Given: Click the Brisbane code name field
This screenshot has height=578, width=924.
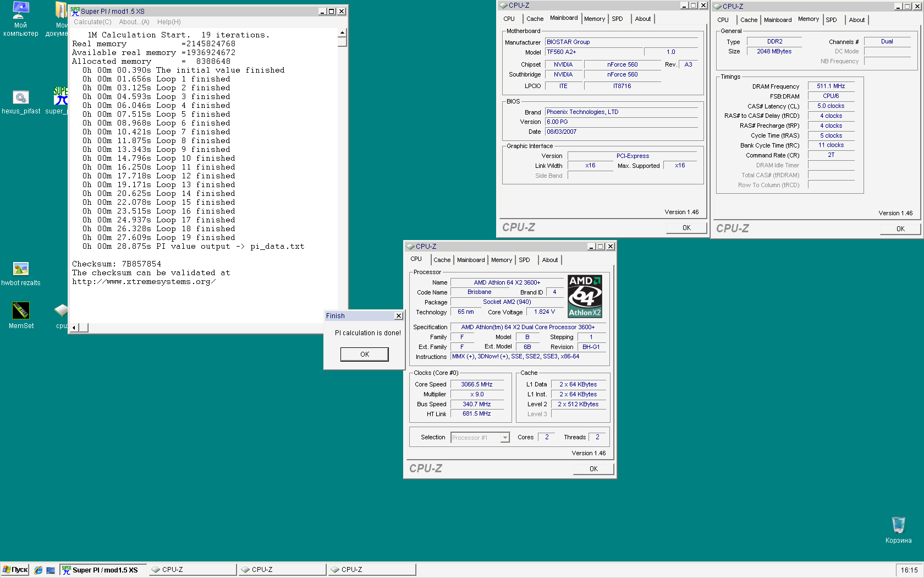Looking at the screenshot, I should click(479, 292).
